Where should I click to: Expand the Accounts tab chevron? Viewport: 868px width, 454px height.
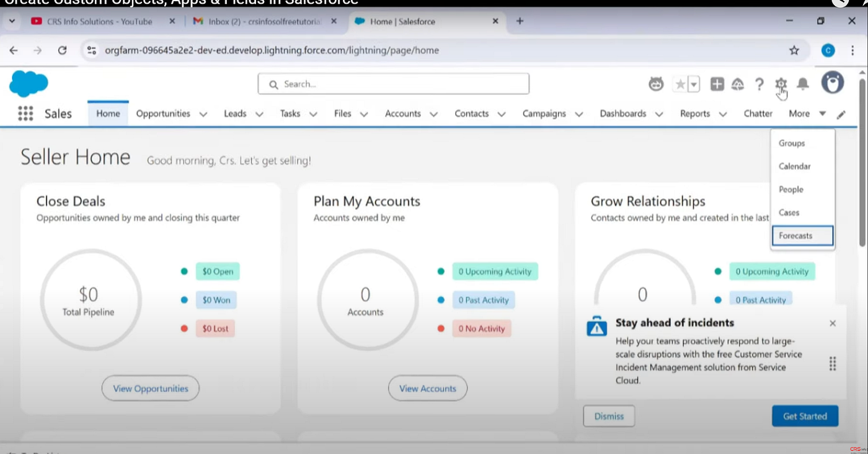pyautogui.click(x=433, y=114)
